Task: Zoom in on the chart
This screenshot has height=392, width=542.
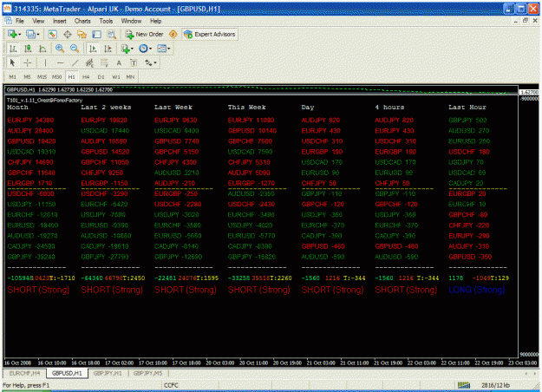Action: (x=60, y=49)
